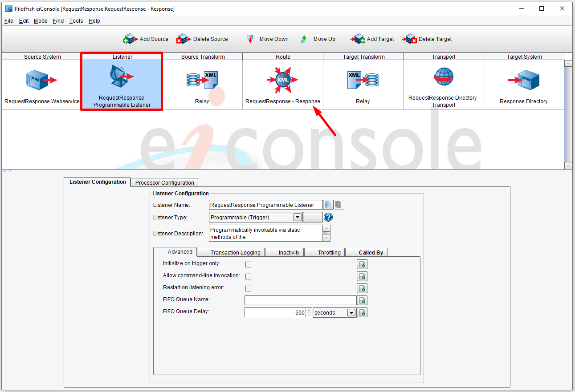Open the Find menu

[x=58, y=21]
